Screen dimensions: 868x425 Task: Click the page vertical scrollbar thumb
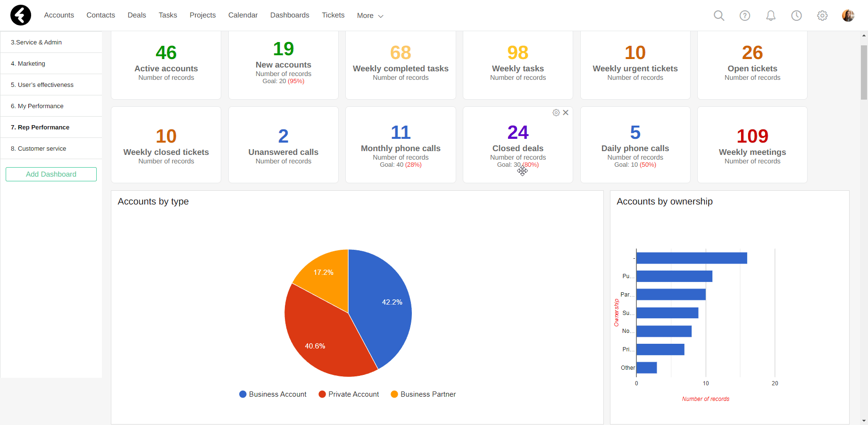864,72
